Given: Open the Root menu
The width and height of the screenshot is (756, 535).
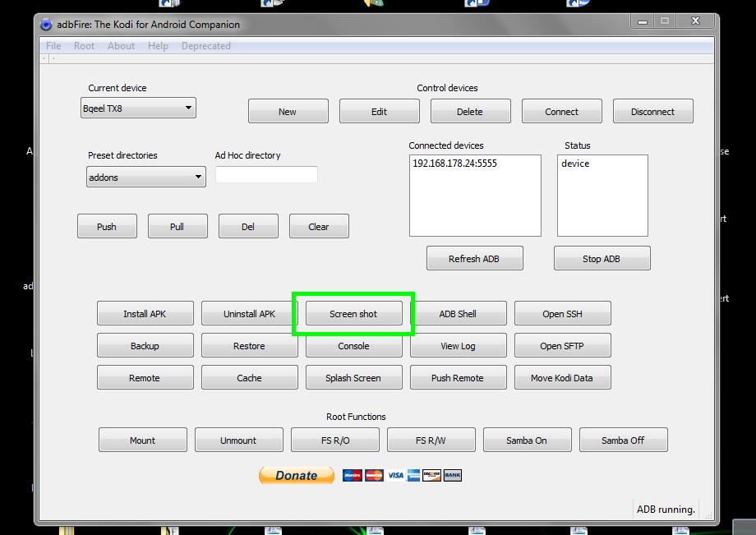Looking at the screenshot, I should click(x=85, y=46).
